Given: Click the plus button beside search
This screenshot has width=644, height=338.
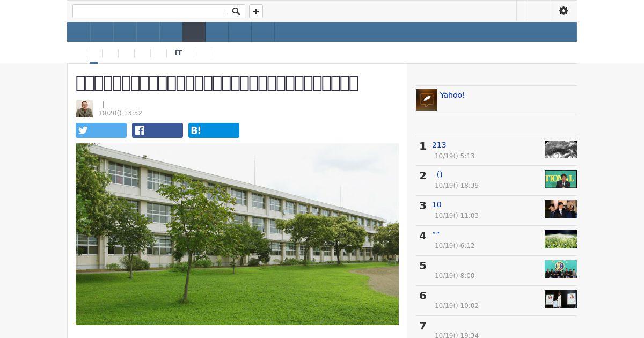Looking at the screenshot, I should (x=256, y=11).
